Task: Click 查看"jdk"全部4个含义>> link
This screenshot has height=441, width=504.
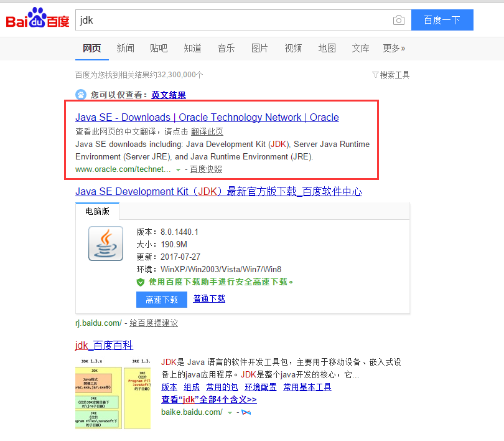Action: (209, 399)
